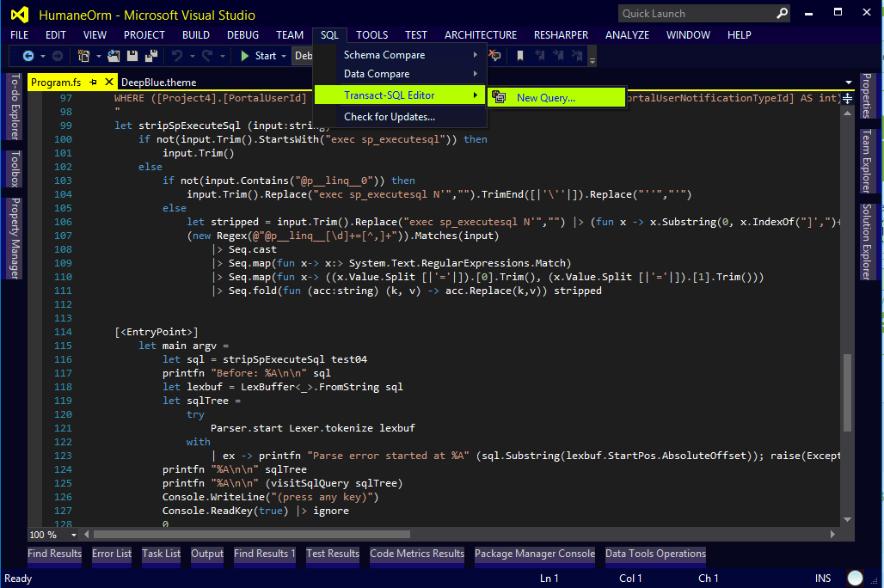Open the Output panel tab
884x588 pixels.
(x=207, y=554)
